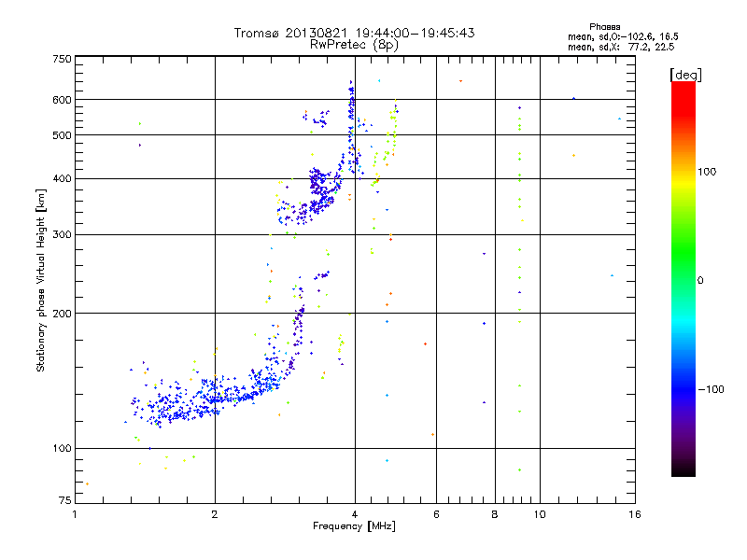The width and height of the screenshot is (747, 560).
Task: Click the x-axis tick label '8'
Action: click(495, 514)
